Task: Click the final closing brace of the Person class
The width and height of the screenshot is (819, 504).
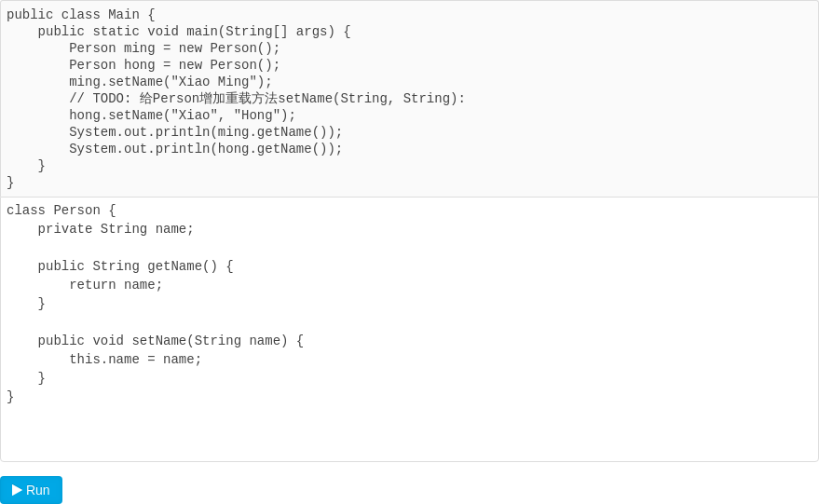Action: point(10,397)
